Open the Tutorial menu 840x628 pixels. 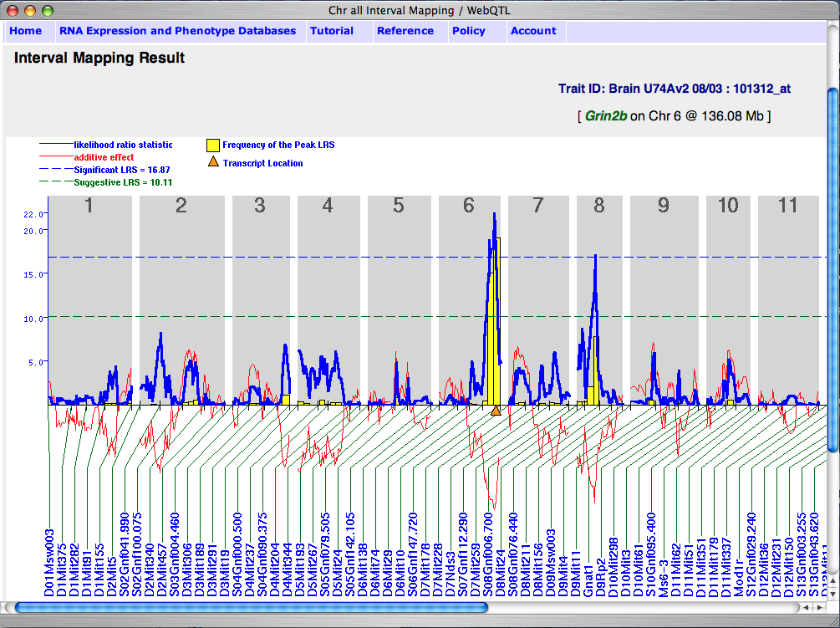331,31
